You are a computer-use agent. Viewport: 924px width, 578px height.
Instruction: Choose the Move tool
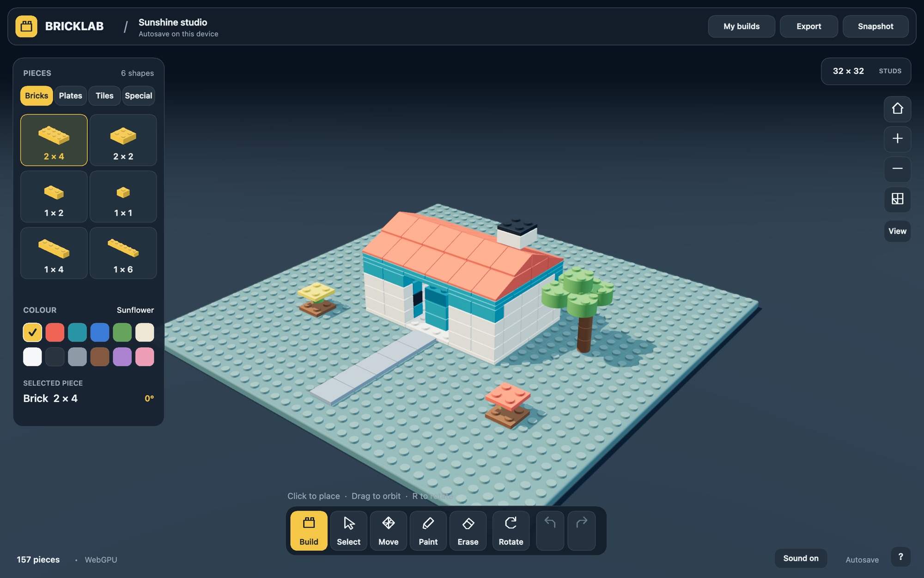(x=389, y=530)
